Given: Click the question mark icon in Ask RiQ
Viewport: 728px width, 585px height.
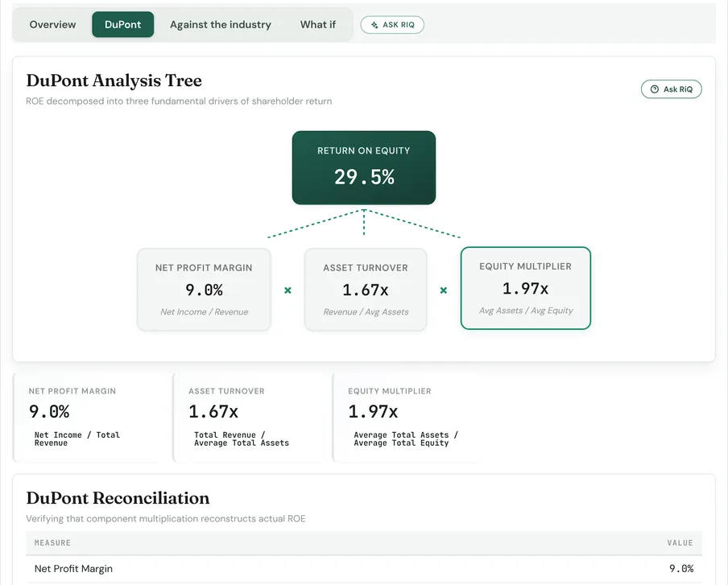Looking at the screenshot, I should pos(655,89).
